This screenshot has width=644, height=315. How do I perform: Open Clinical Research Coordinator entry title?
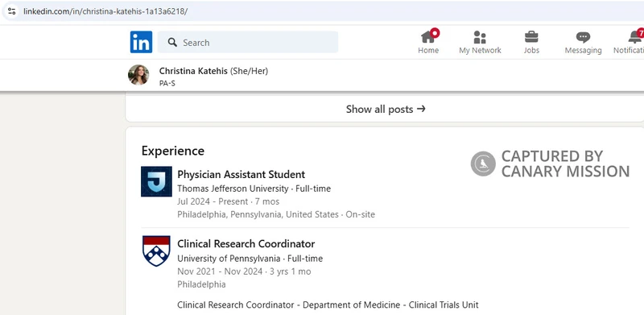[246, 244]
